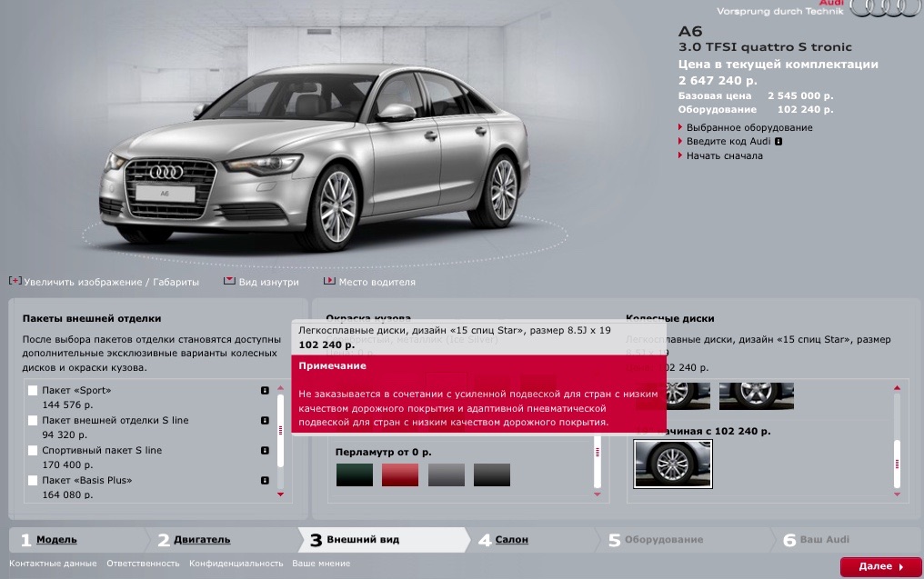Image resolution: width=924 pixels, height=579 pixels.
Task: Open Конфиденциальность link
Action: click(x=236, y=564)
